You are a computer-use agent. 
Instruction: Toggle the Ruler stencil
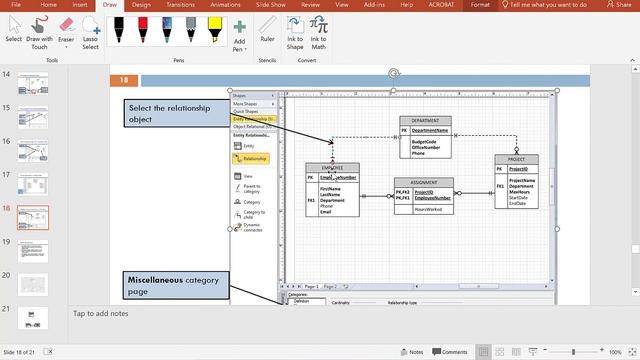pos(267,29)
